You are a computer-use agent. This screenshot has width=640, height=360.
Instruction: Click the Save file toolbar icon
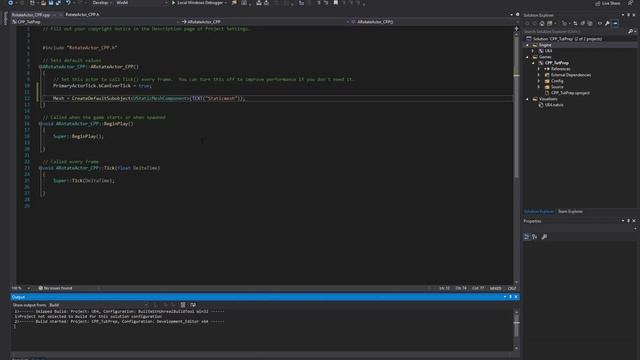[51, 3]
